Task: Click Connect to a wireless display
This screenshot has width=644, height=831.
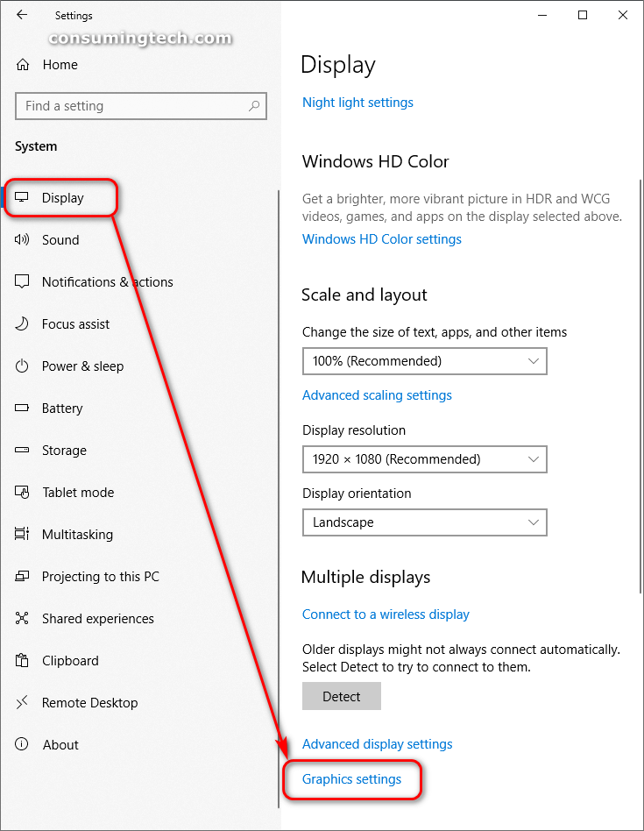Action: (x=386, y=614)
